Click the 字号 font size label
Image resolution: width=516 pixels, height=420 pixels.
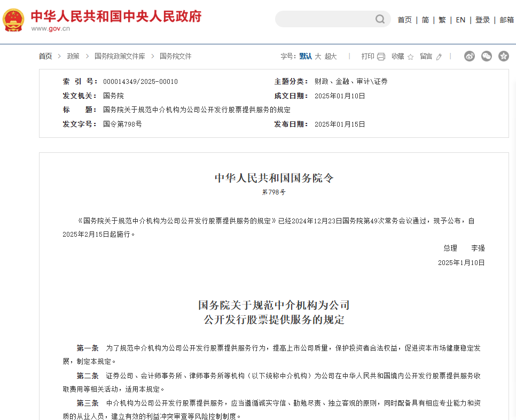(x=288, y=56)
